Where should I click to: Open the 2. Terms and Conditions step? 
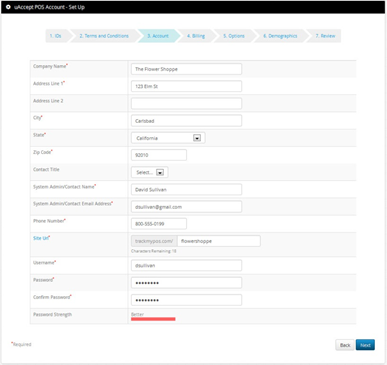click(x=104, y=36)
